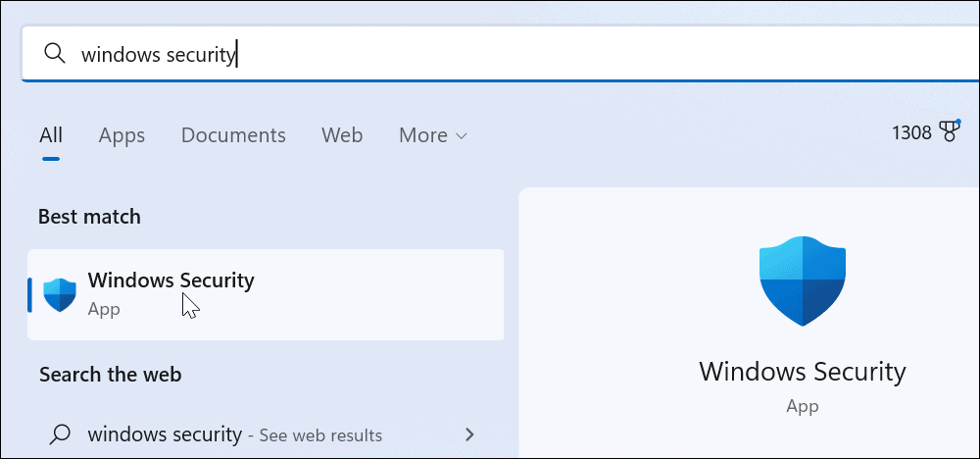Viewport: 980px width, 459px height.
Task: Click into the search text field
Action: 490,54
